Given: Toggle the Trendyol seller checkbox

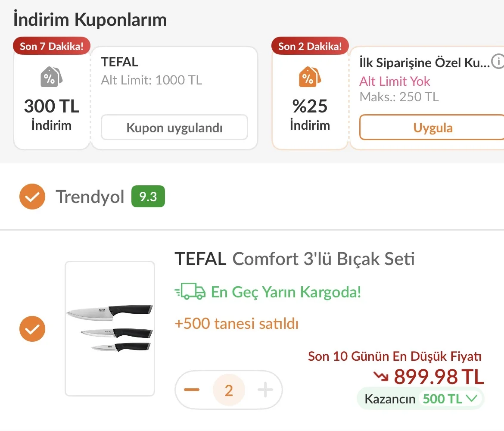Looking at the screenshot, I should pyautogui.click(x=32, y=197).
